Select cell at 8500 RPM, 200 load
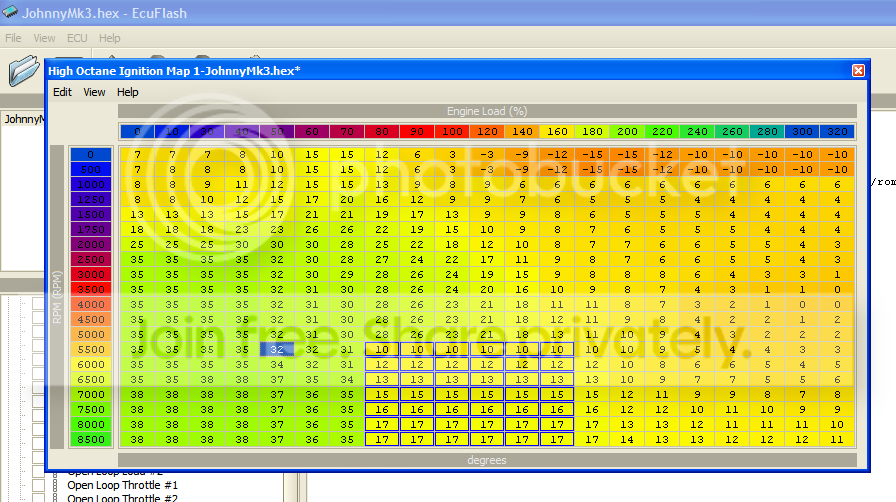Image resolution: width=896 pixels, height=502 pixels. [627, 439]
